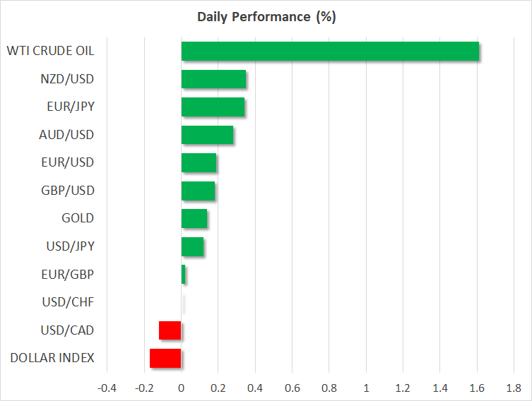This screenshot has width=532, height=401.
Task: Select the red USD/CAD bar
Action: (x=170, y=330)
